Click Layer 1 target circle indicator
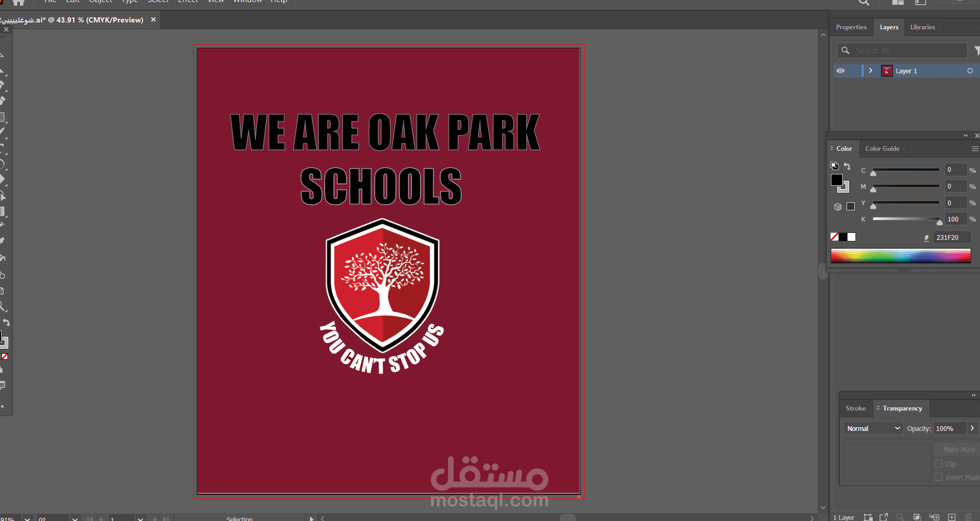The image size is (980, 521). pos(970,71)
